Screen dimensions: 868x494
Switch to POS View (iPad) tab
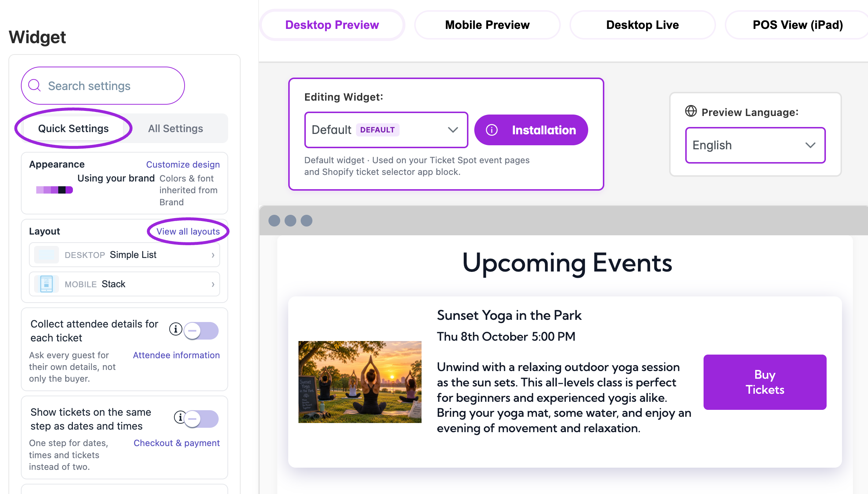coord(797,25)
